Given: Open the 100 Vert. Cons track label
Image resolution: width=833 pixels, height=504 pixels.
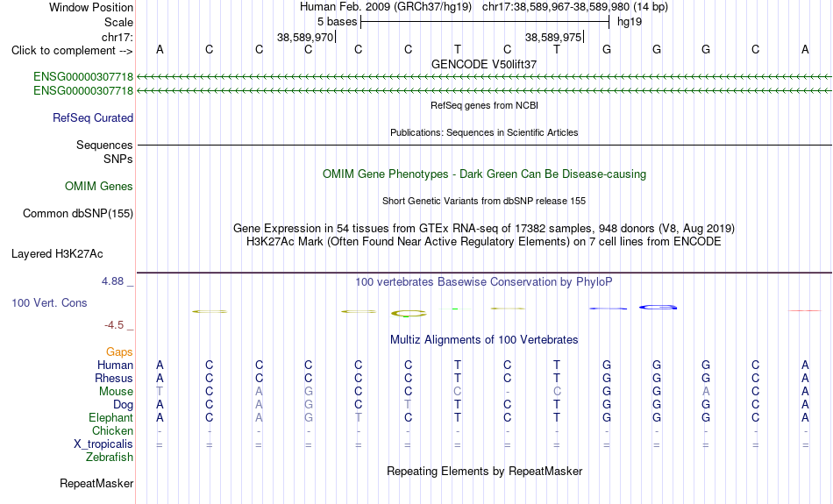Looking at the screenshot, I should coord(49,302).
